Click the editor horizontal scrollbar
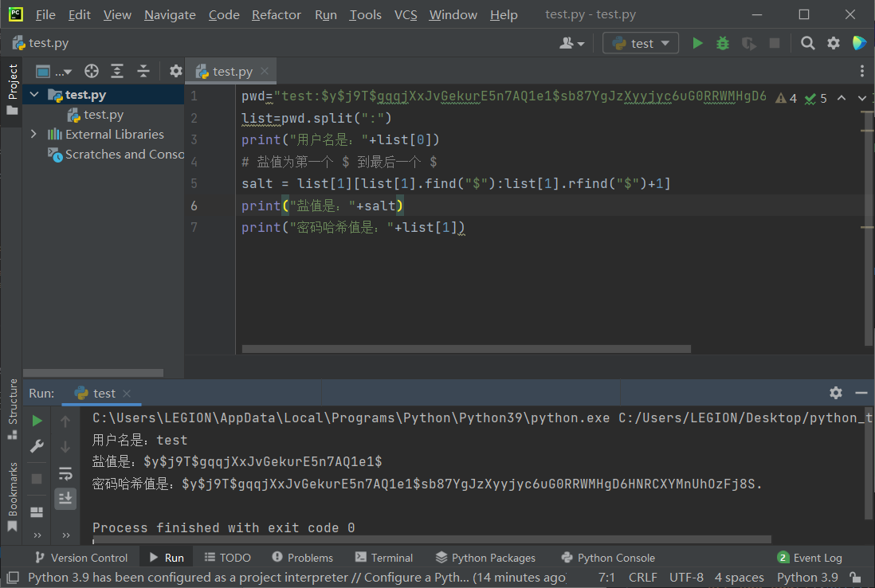The image size is (875, 588). pos(466,349)
